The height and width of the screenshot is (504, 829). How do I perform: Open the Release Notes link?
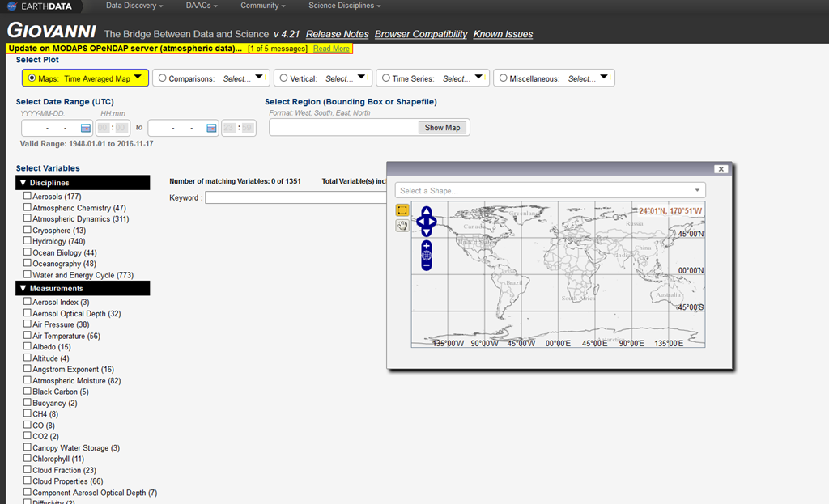[x=338, y=34]
